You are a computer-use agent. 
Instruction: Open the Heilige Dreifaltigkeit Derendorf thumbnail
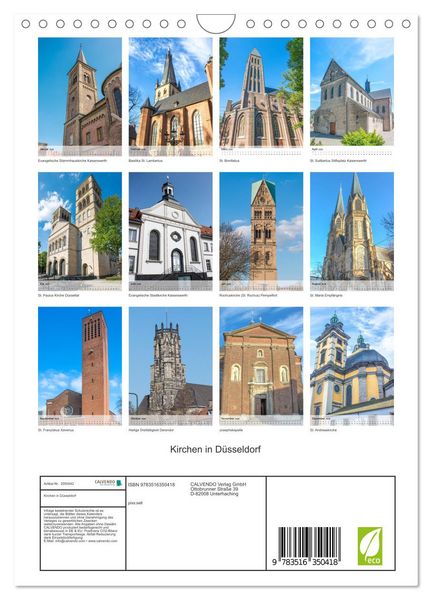click(x=171, y=366)
